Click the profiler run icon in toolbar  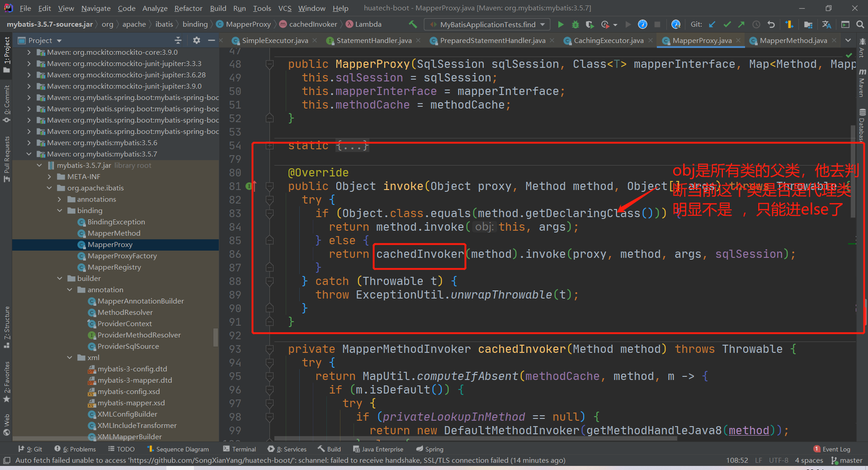coord(605,24)
